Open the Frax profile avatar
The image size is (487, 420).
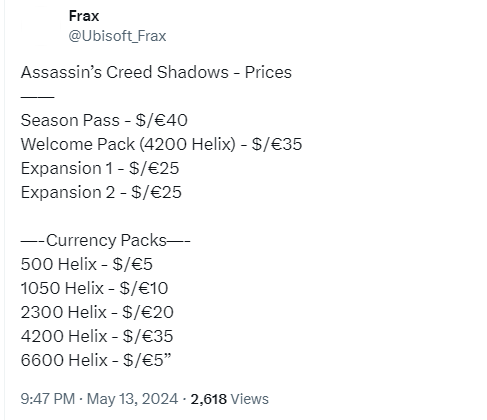click(41, 26)
